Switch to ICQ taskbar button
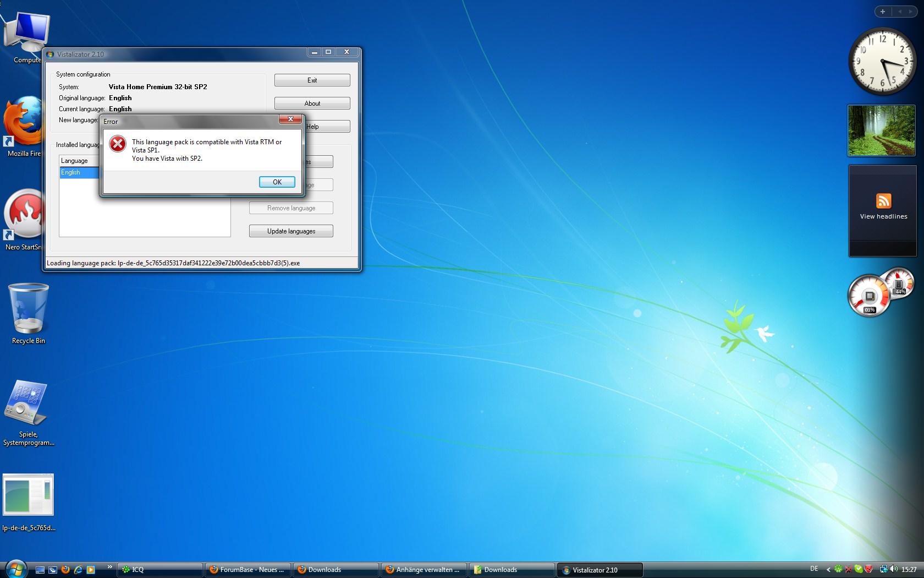924x578 pixels. 159,570
